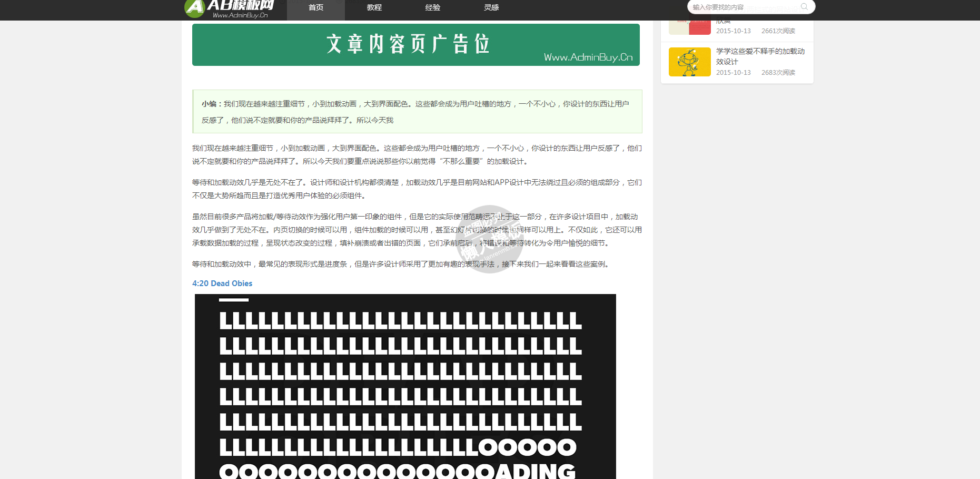This screenshot has height=479, width=980.
Task: Open the 学学这些爱不释手的加载动效设计 article link
Action: pyautogui.click(x=760, y=56)
